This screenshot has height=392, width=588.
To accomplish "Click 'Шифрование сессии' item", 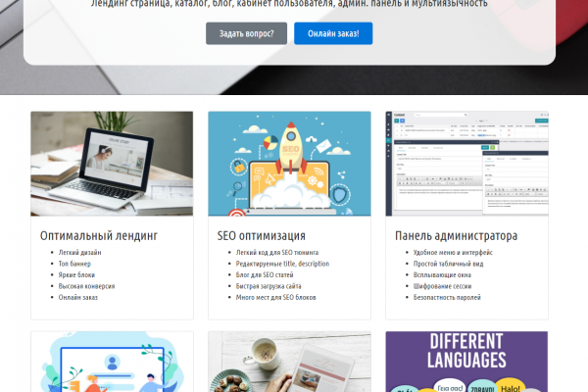I will [x=442, y=286].
